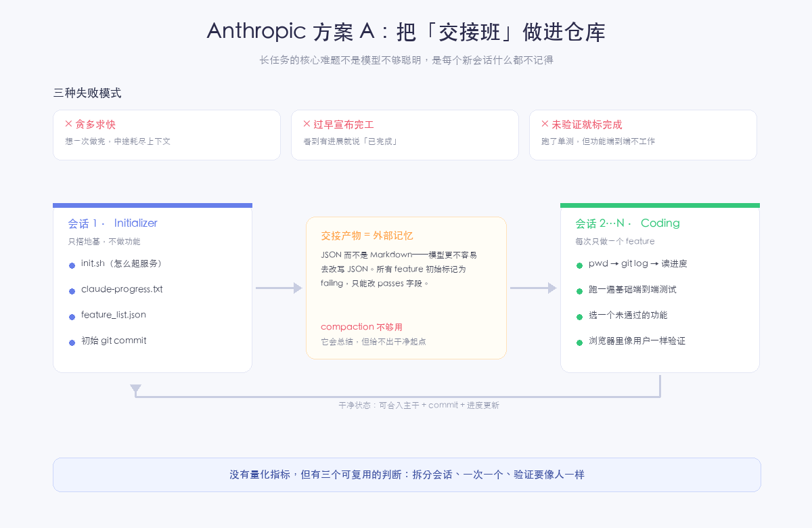The image size is (812, 528).
Task: Click the 浏览器里像用户一样验证 item
Action: 637,341
